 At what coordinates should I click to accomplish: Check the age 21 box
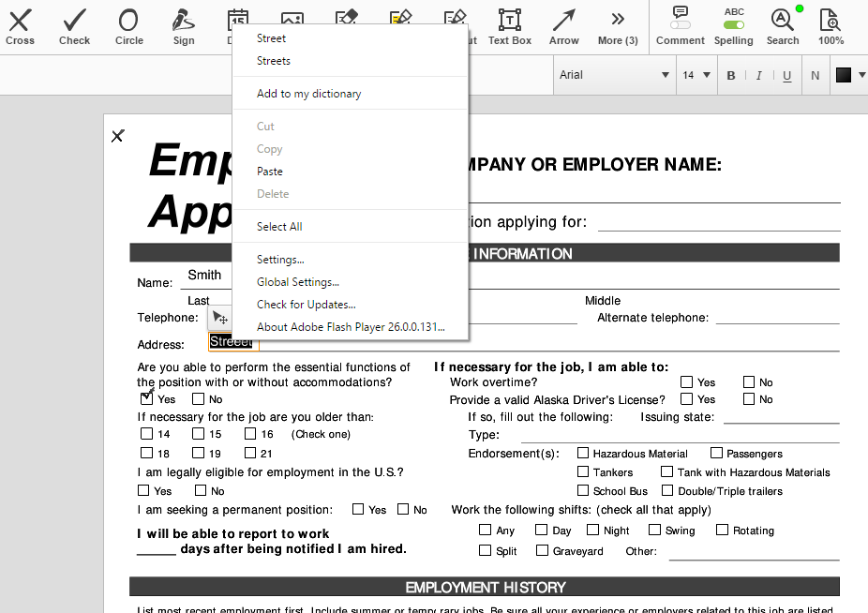click(250, 453)
